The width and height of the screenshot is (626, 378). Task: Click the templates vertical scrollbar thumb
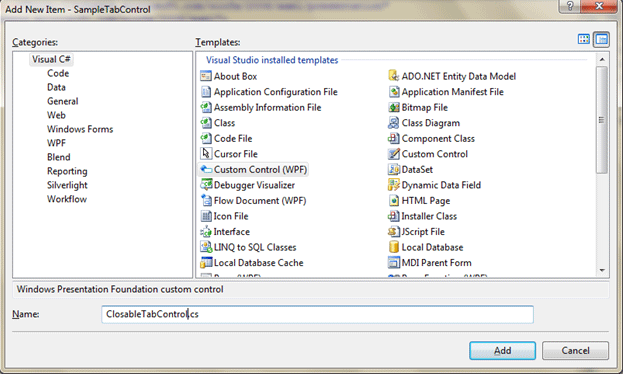(x=602, y=120)
